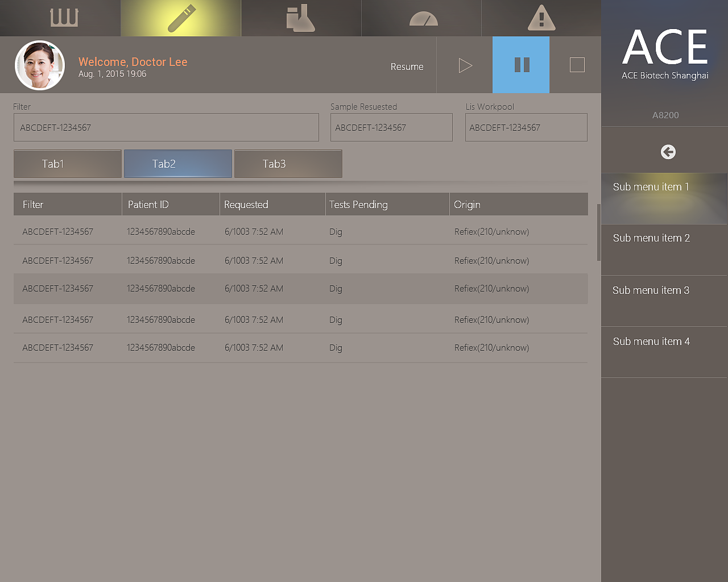Click the stop square button
Viewport: 728px width, 582px height.
[x=577, y=65]
